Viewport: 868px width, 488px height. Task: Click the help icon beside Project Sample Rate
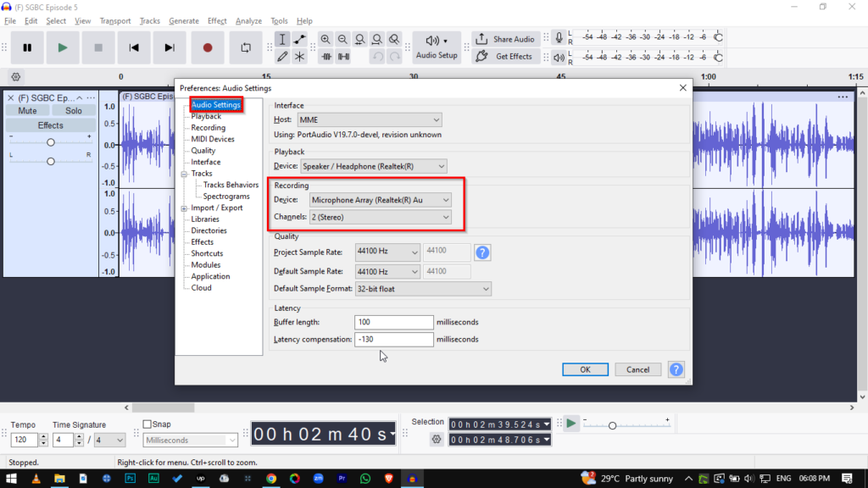482,252
